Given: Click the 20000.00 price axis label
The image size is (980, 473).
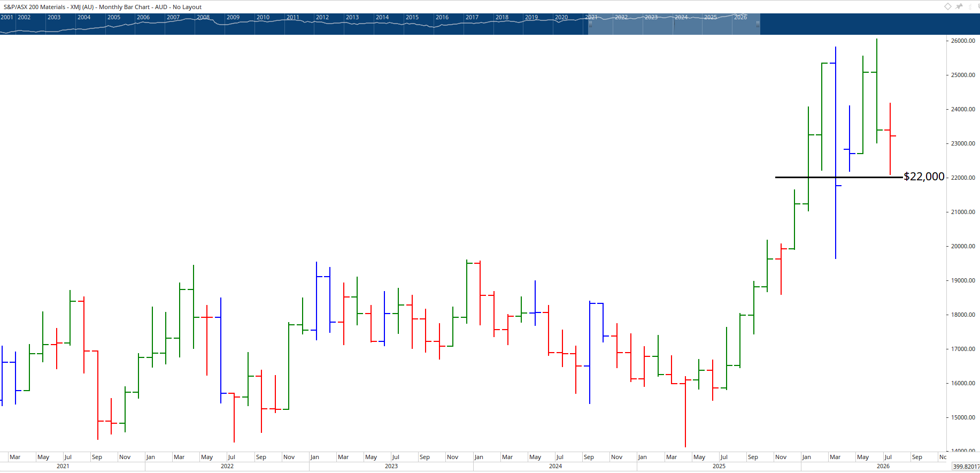Looking at the screenshot, I should point(963,246).
